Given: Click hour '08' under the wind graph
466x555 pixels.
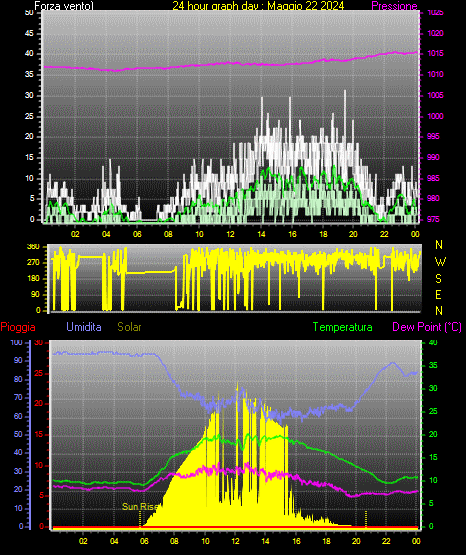Looking at the screenshot, I should click(168, 234).
